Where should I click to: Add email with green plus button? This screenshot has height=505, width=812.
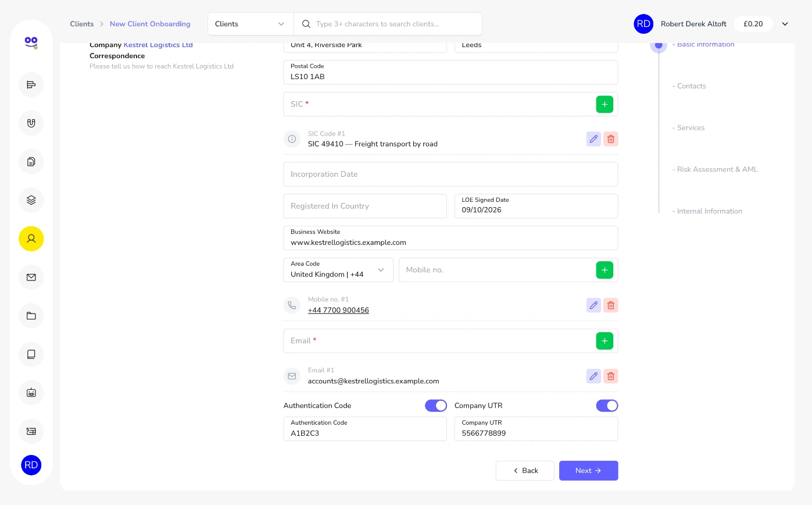604,341
